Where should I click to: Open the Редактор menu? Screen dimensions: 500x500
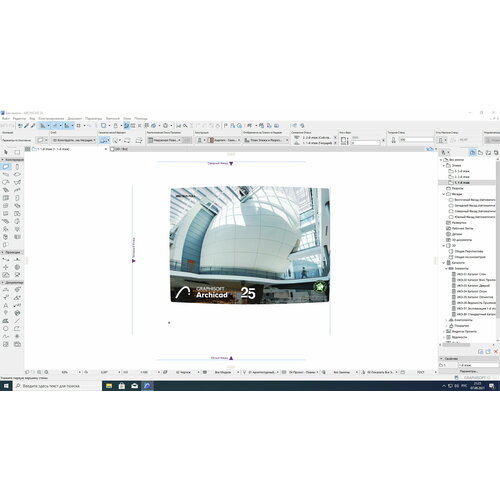coord(19,118)
